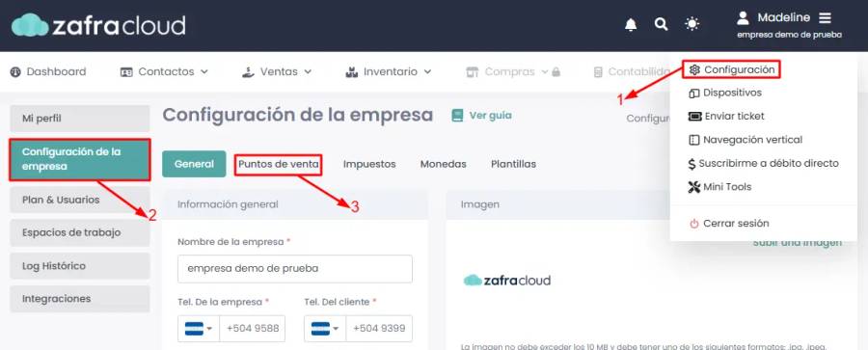Viewport: 868px width, 350px height.
Task: Click the Ver guía book icon
Action: click(457, 115)
